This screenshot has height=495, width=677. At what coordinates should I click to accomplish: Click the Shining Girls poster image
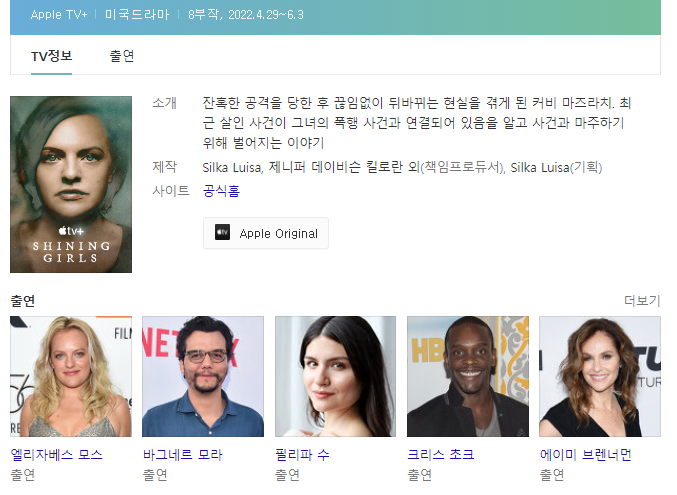(71, 184)
